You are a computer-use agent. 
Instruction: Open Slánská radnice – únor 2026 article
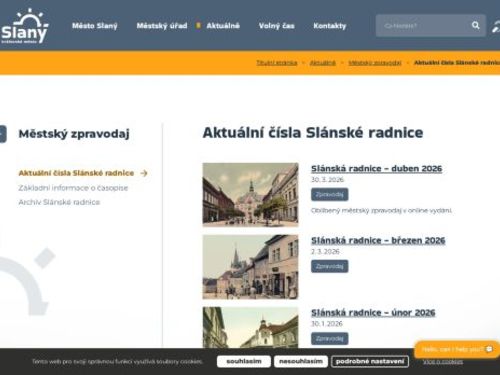pyautogui.click(x=373, y=313)
